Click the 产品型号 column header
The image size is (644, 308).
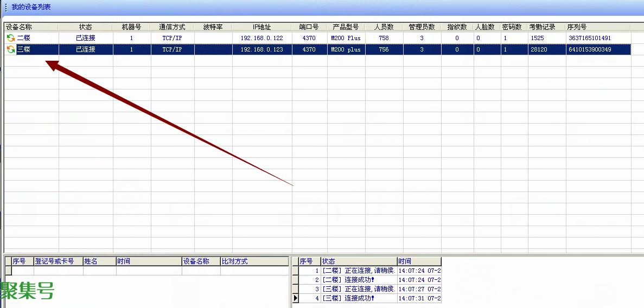(x=346, y=27)
